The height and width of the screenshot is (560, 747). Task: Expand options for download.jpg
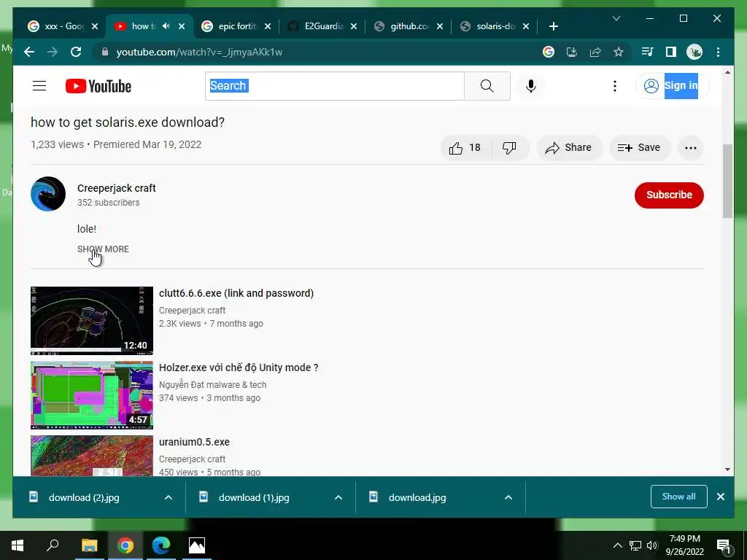pyautogui.click(x=508, y=497)
